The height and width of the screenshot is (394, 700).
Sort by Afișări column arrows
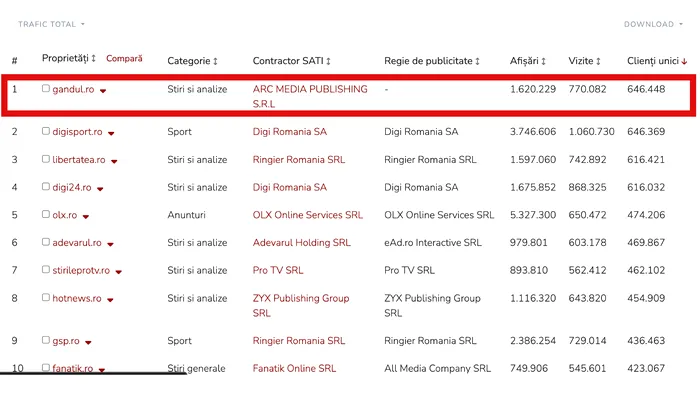(x=543, y=61)
